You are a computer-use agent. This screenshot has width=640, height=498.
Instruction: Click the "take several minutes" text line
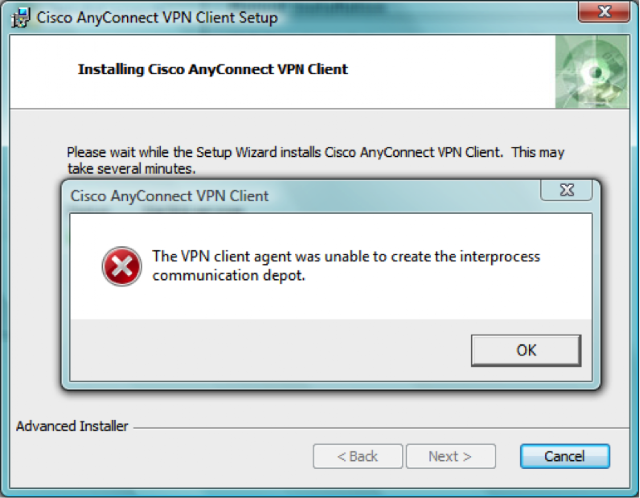(x=131, y=169)
